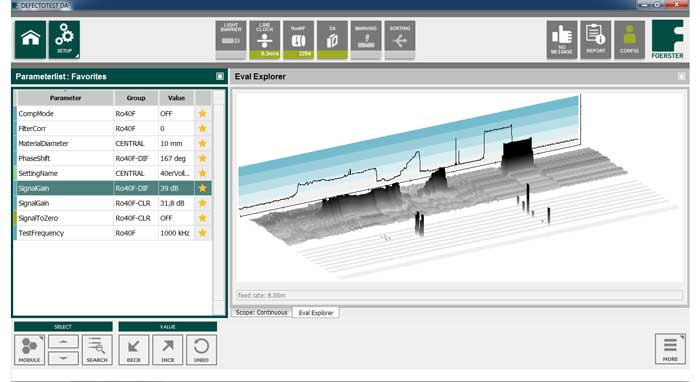Open the Marking status tile
The image size is (700, 382).
[366, 40]
